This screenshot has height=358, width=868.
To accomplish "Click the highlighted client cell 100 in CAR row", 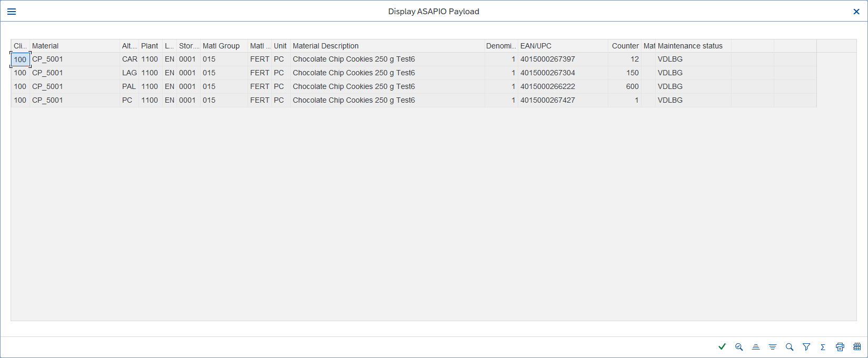I will click(20, 59).
